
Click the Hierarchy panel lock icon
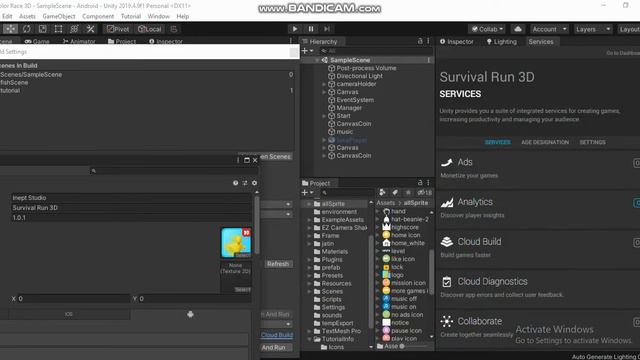click(x=420, y=41)
